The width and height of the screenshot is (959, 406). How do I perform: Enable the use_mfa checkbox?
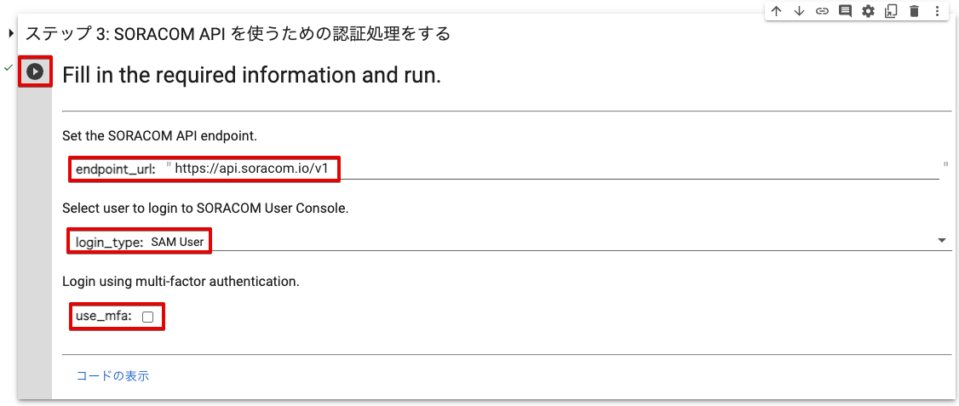[147, 317]
